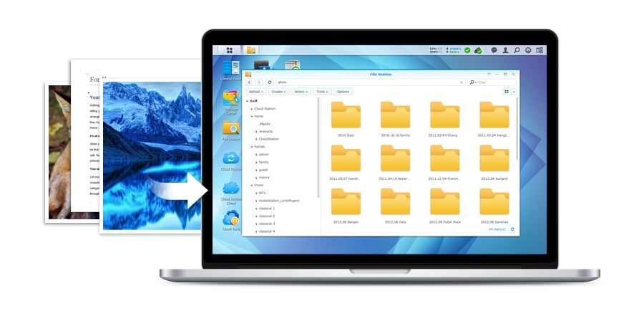Open the user account options icon
The width and height of the screenshot is (644, 316).
click(x=506, y=50)
